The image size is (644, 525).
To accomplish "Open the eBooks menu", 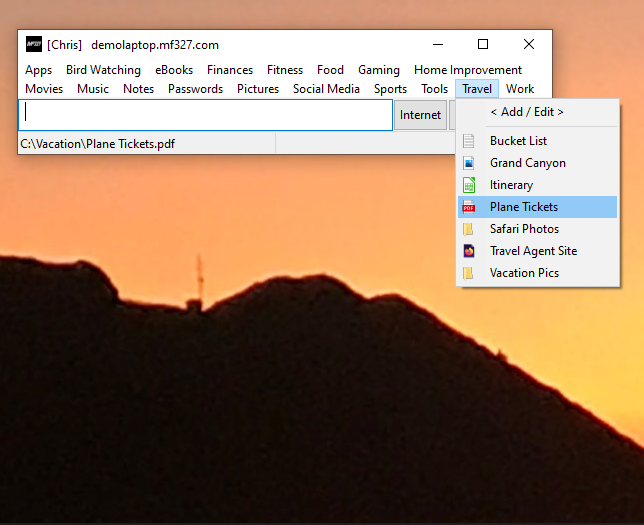I will 174,70.
